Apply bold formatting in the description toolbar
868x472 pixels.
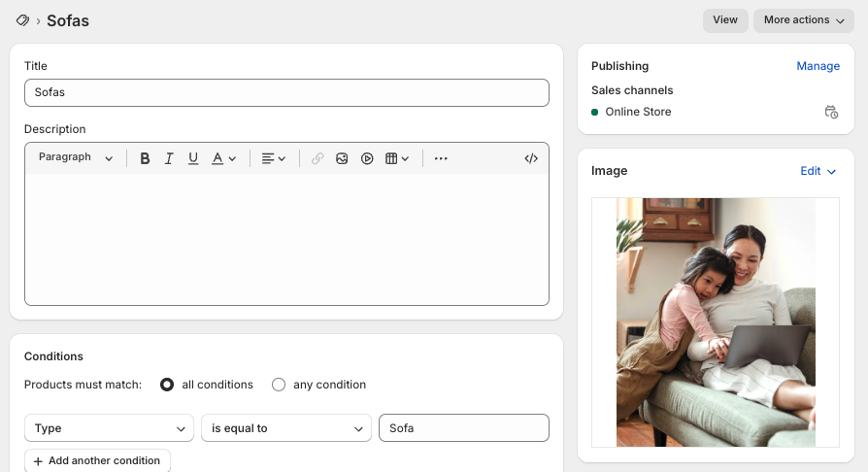tap(145, 158)
